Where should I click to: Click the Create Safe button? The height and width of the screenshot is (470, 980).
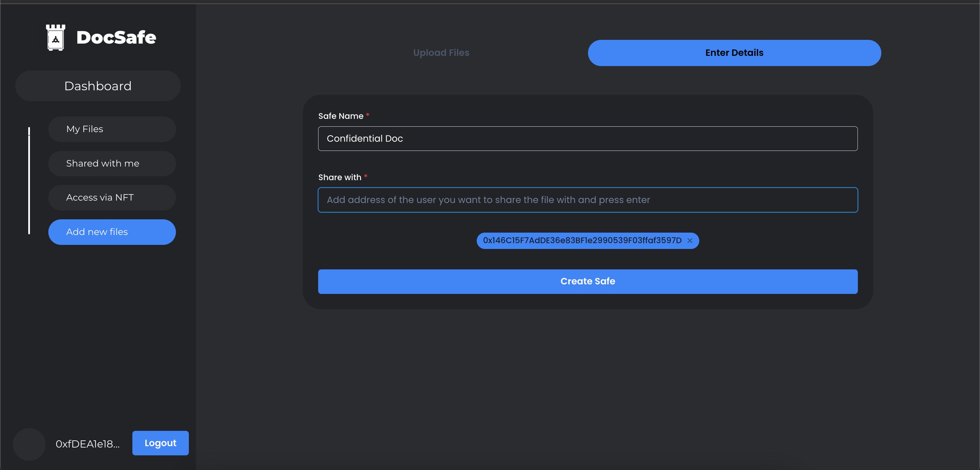pos(588,281)
